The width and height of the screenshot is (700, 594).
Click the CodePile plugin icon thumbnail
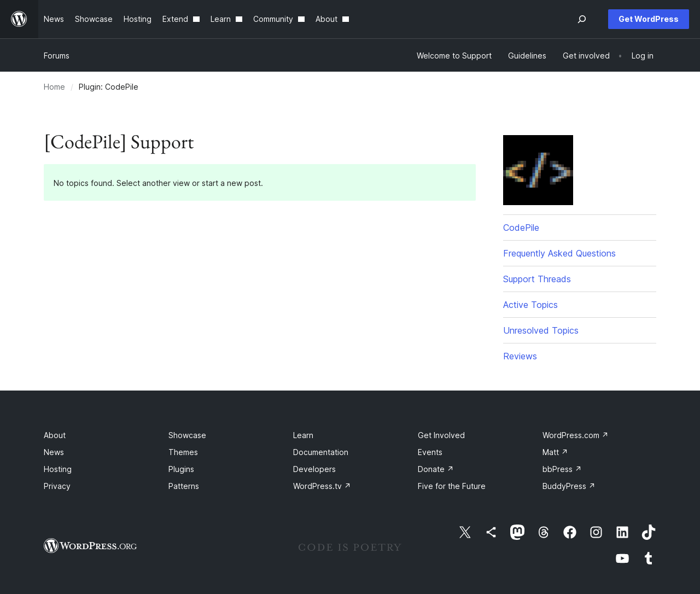(538, 170)
